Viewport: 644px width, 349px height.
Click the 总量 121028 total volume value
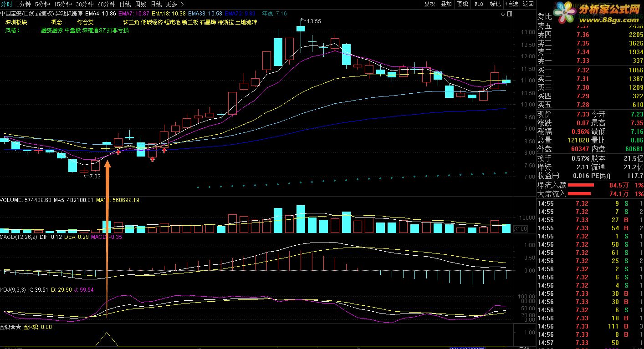(x=578, y=140)
